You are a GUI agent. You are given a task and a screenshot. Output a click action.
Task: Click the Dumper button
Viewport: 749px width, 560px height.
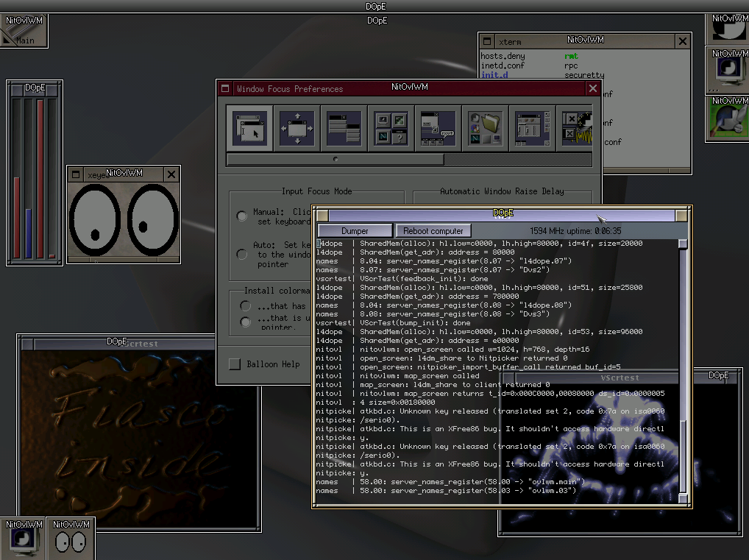355,231
